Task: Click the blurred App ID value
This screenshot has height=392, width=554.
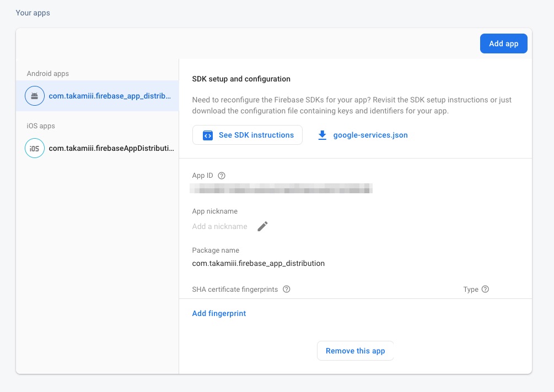Action: coord(281,188)
